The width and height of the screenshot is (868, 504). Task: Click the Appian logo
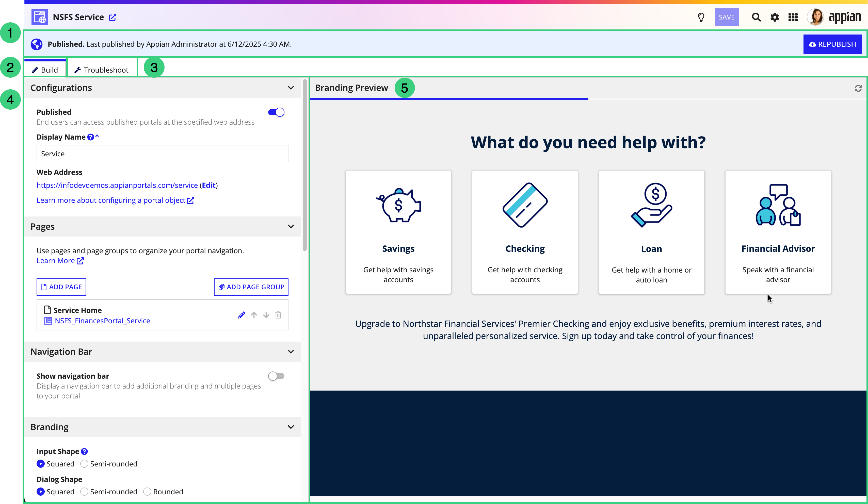845,17
